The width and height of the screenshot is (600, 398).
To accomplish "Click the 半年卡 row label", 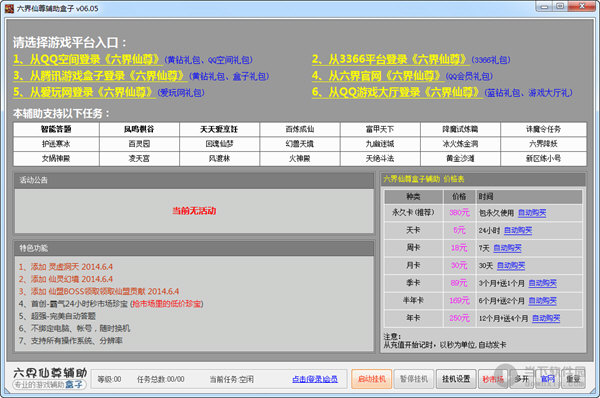I will [x=413, y=301].
